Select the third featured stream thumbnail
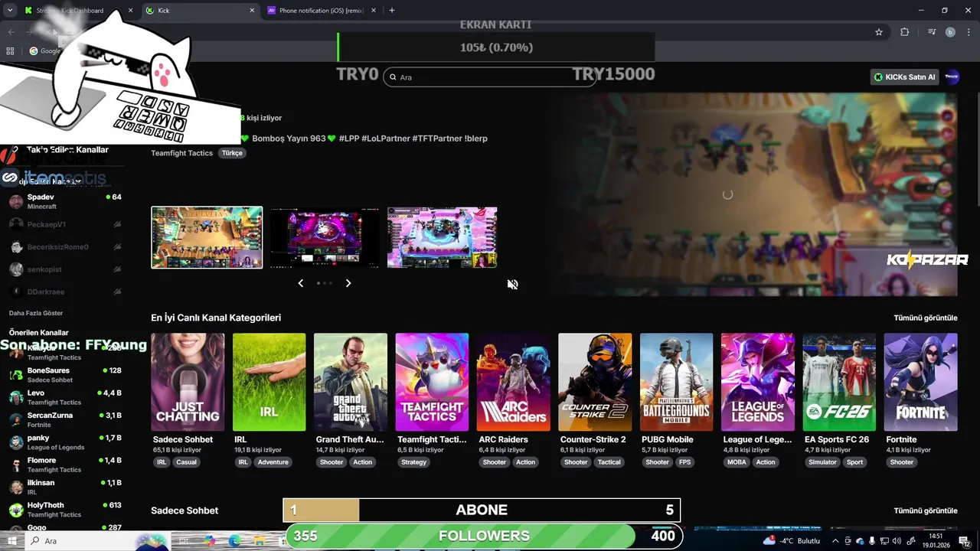The image size is (980, 551). coord(442,237)
